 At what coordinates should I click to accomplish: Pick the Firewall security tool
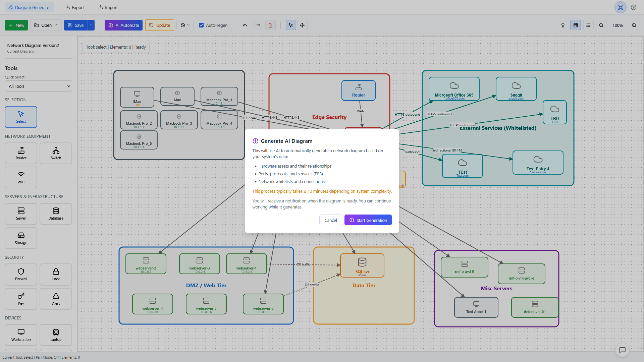[21, 274]
